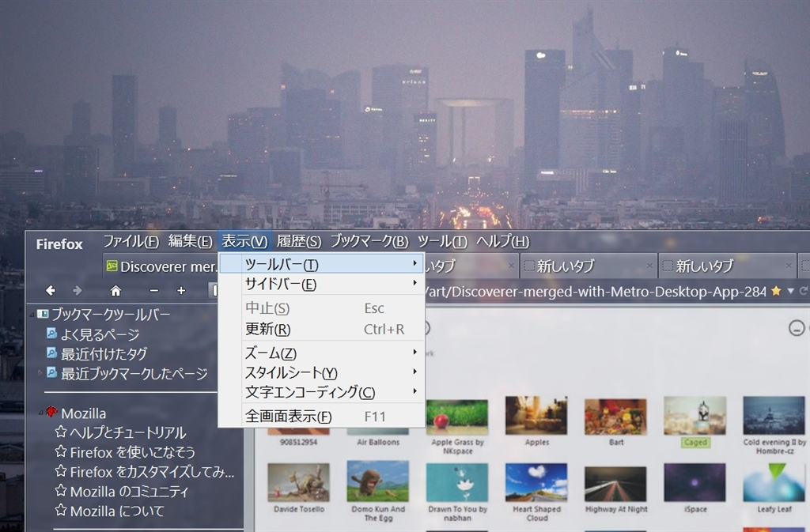The image size is (810, 532).
Task: Click the round minus icon on the page
Action: click(x=797, y=328)
